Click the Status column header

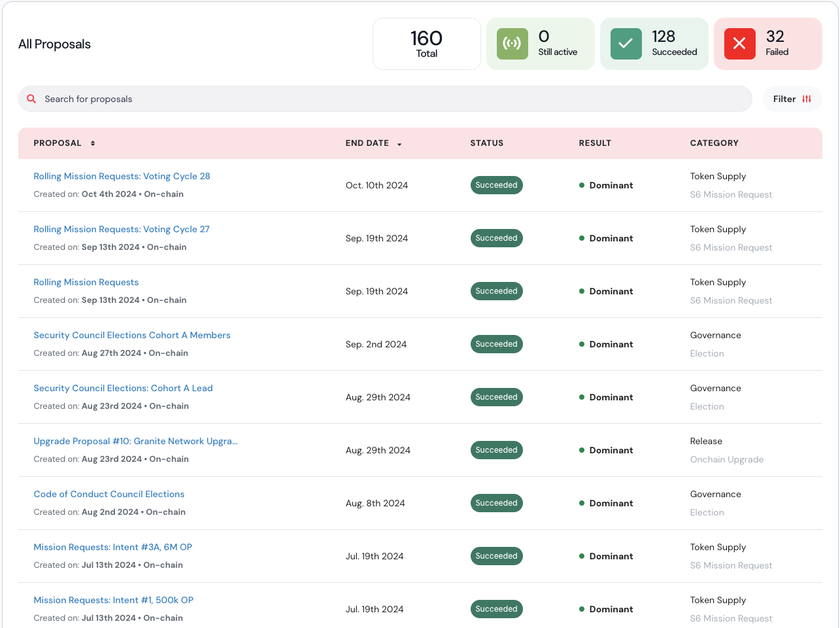click(486, 143)
